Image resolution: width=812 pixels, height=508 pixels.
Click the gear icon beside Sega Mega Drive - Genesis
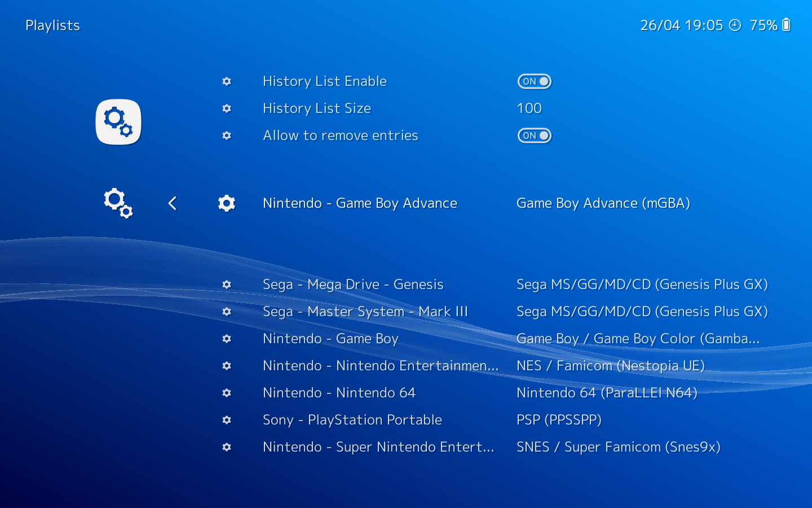(x=227, y=284)
